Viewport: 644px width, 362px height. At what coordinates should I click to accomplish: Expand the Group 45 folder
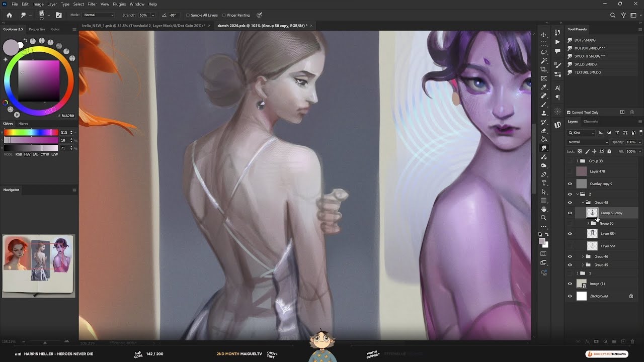(x=583, y=265)
